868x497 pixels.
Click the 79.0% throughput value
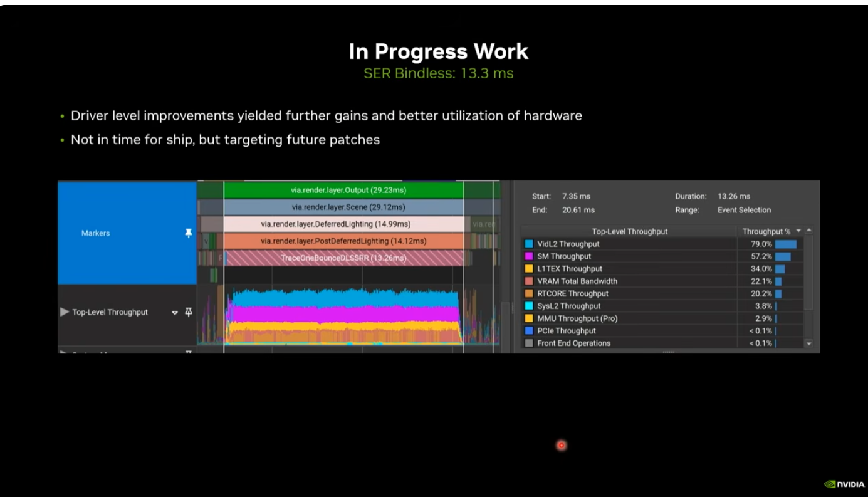click(x=761, y=244)
